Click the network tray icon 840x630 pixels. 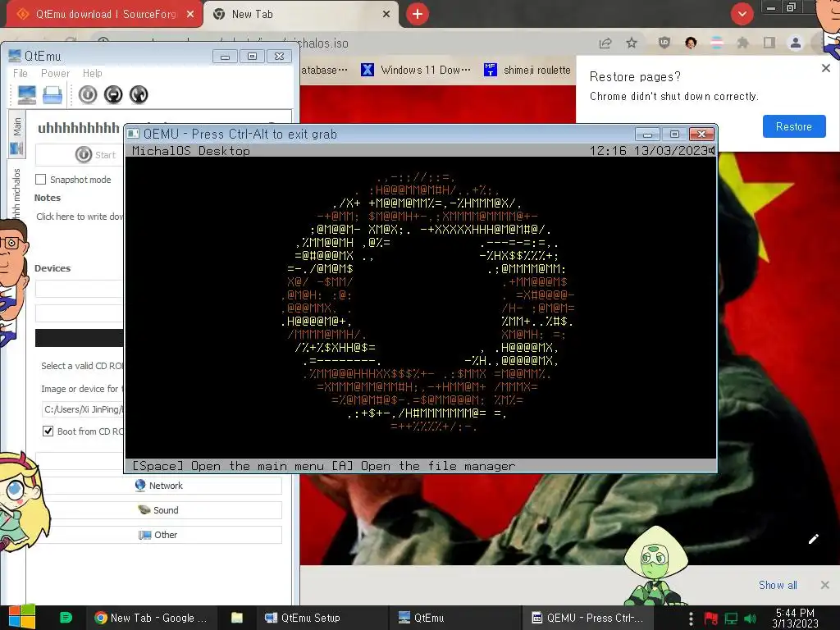click(731, 619)
